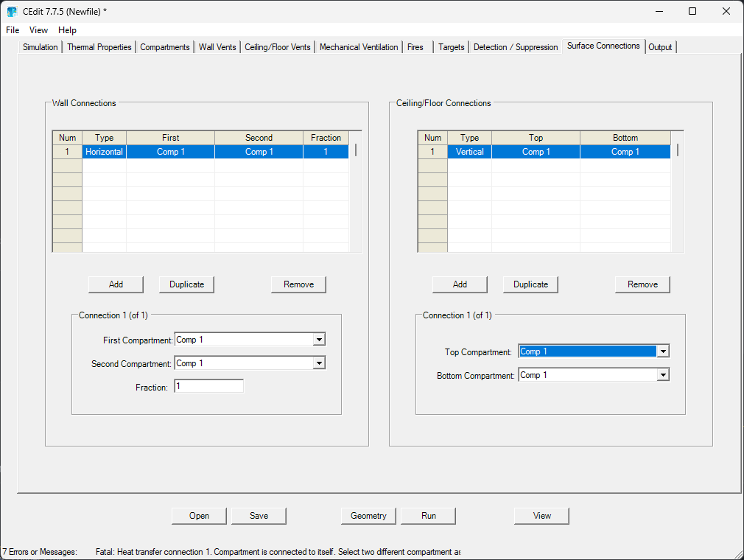Remove the selected ceiling/floor connection
Image resolution: width=744 pixels, height=560 pixels.
(x=642, y=284)
